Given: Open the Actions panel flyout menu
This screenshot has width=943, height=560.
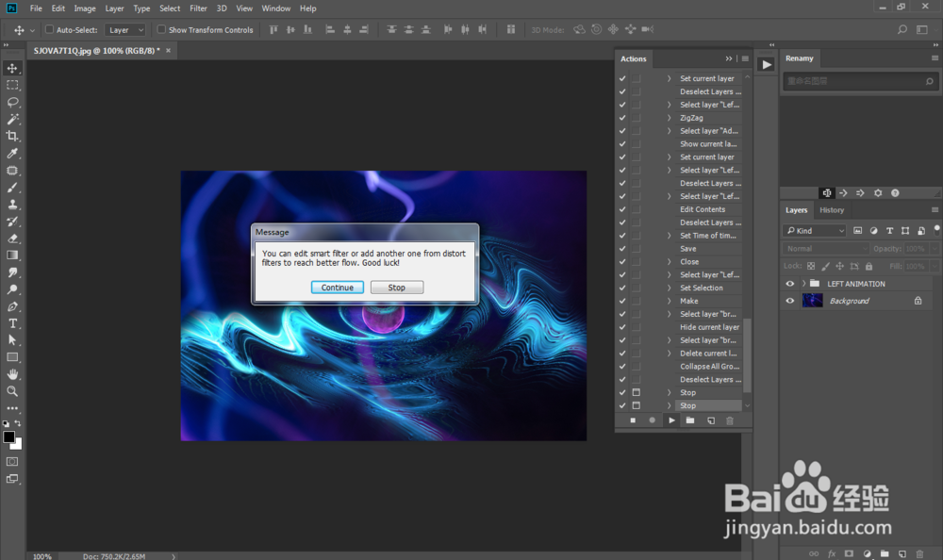Looking at the screenshot, I should pyautogui.click(x=745, y=58).
